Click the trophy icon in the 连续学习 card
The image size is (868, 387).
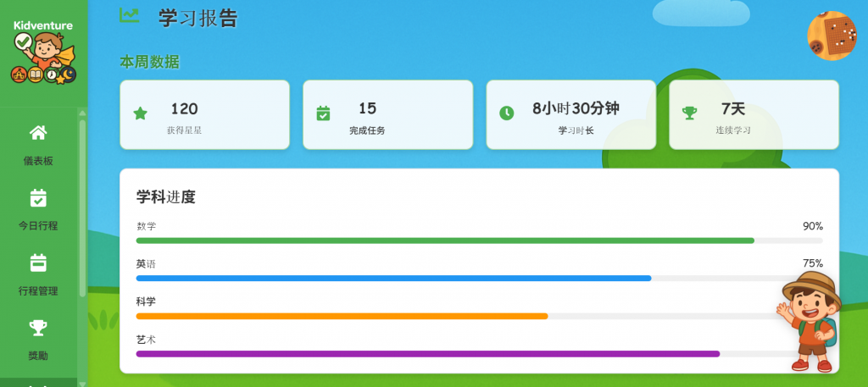tap(690, 113)
